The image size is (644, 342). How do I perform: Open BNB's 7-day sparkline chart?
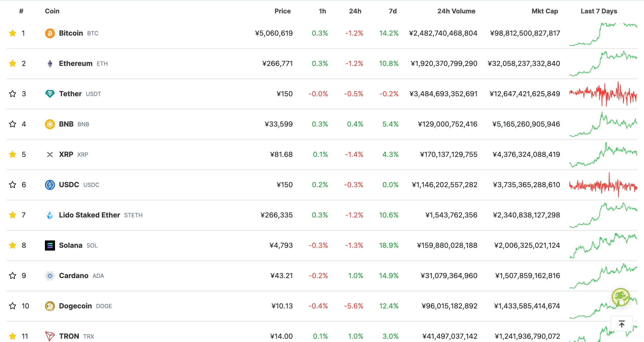[603, 124]
